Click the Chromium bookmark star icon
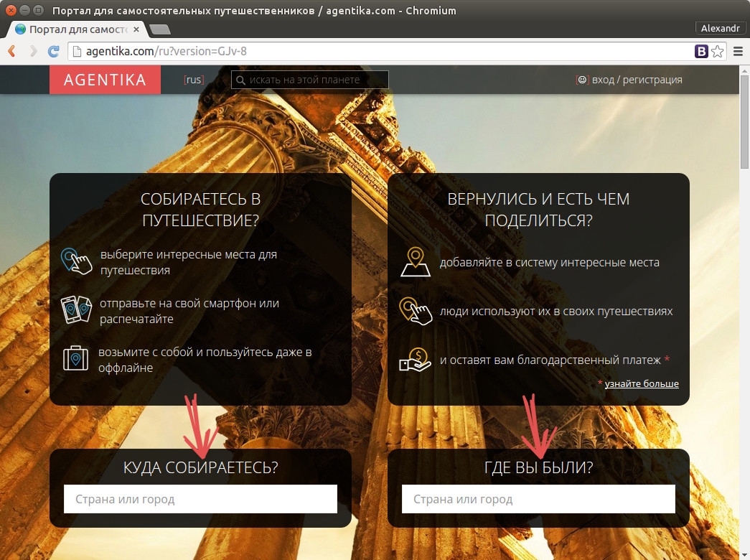750x560 pixels. (716, 52)
